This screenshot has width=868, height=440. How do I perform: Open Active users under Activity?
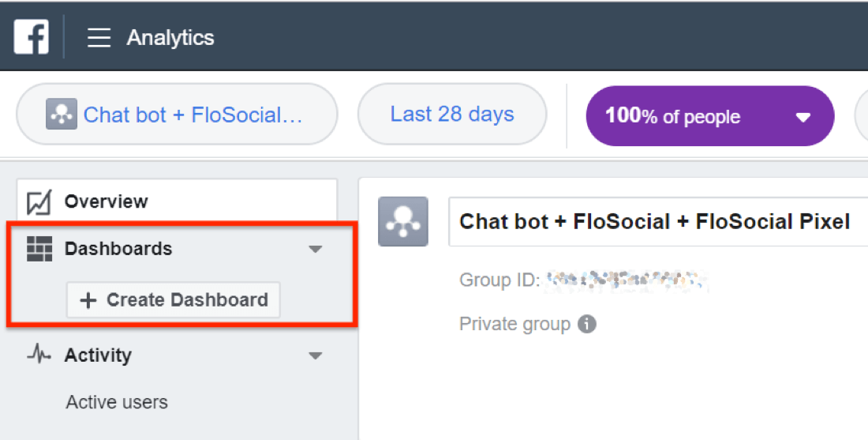(x=117, y=402)
